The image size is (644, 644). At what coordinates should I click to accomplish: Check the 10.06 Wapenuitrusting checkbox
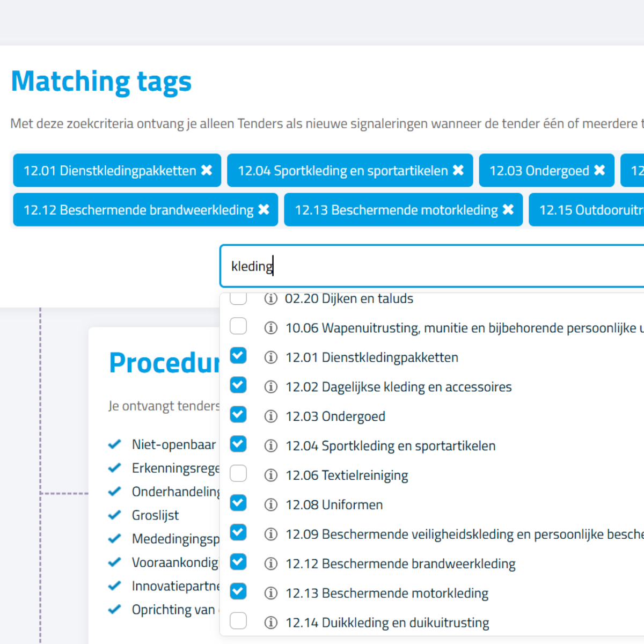pos(238,326)
